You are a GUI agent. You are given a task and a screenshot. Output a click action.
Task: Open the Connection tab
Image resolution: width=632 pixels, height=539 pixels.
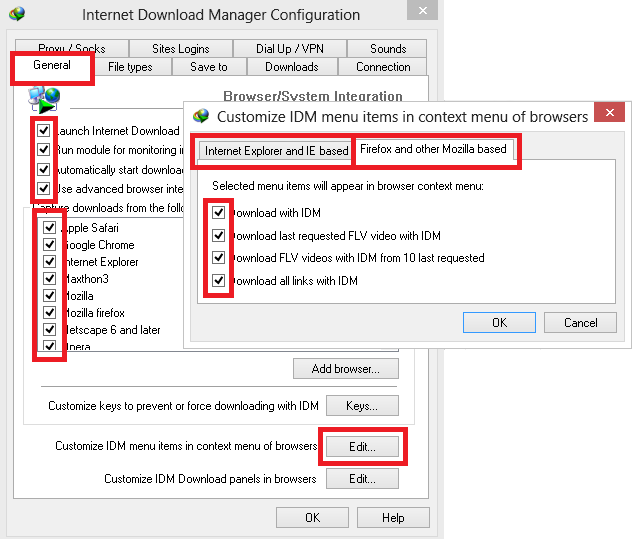383,67
